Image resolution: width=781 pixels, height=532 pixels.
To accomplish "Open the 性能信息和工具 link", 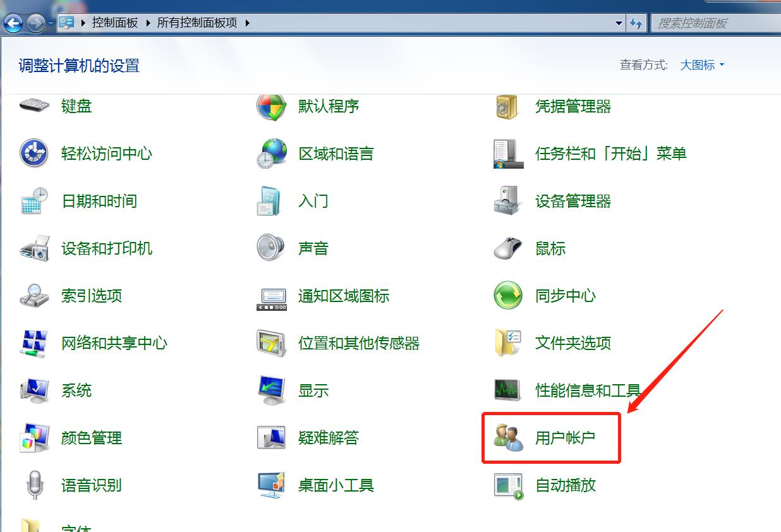I will (588, 390).
